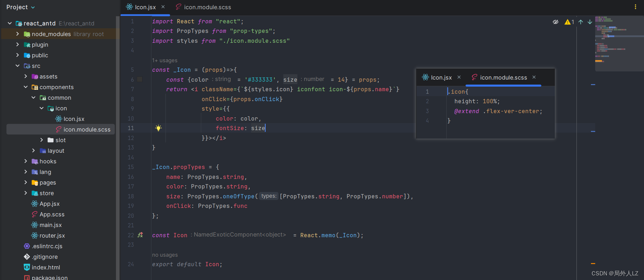
Task: Click gutter fx icon on line 22
Action: coord(140,235)
